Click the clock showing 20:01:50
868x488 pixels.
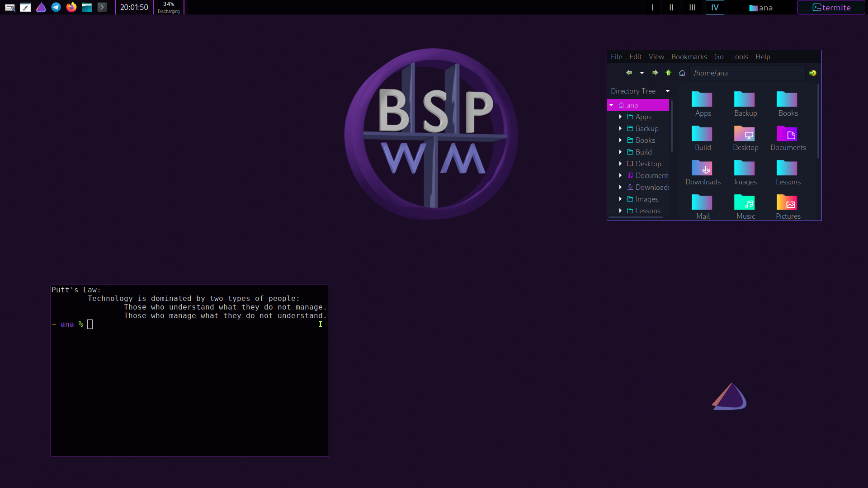pos(134,7)
